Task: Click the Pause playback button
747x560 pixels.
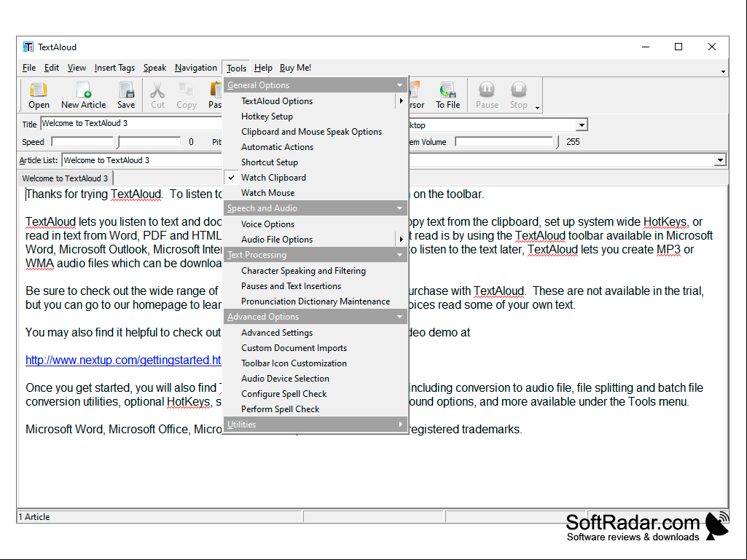Action: [487, 95]
